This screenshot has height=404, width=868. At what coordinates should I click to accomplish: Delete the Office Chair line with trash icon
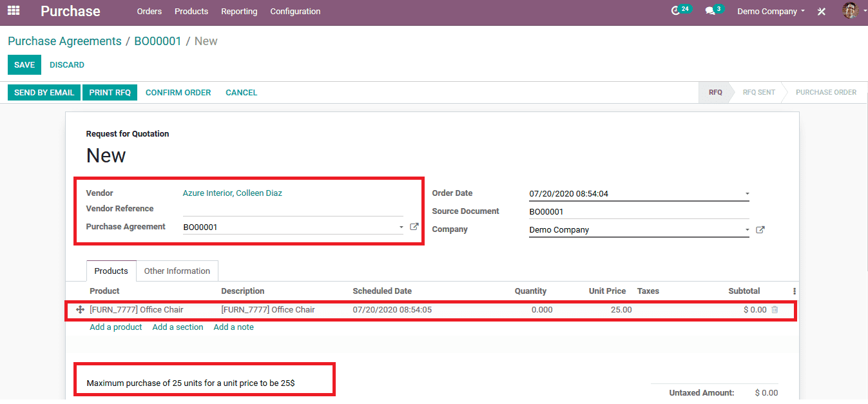click(x=775, y=310)
